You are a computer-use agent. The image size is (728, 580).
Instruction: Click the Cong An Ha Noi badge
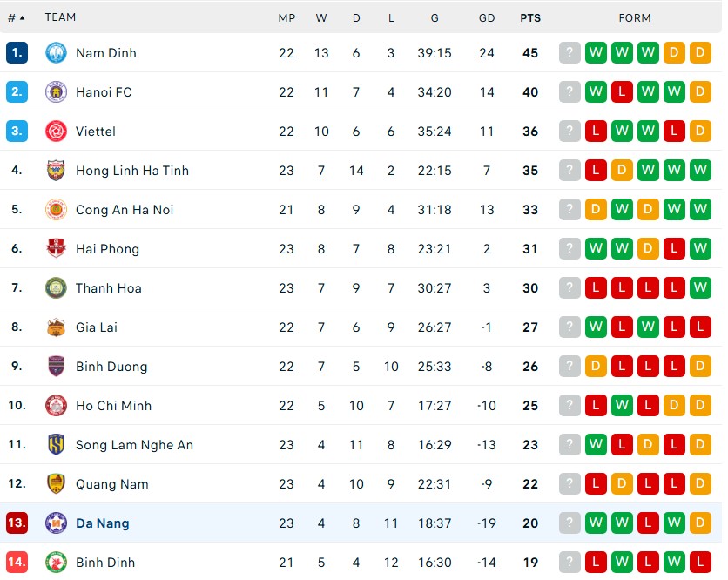click(57, 209)
